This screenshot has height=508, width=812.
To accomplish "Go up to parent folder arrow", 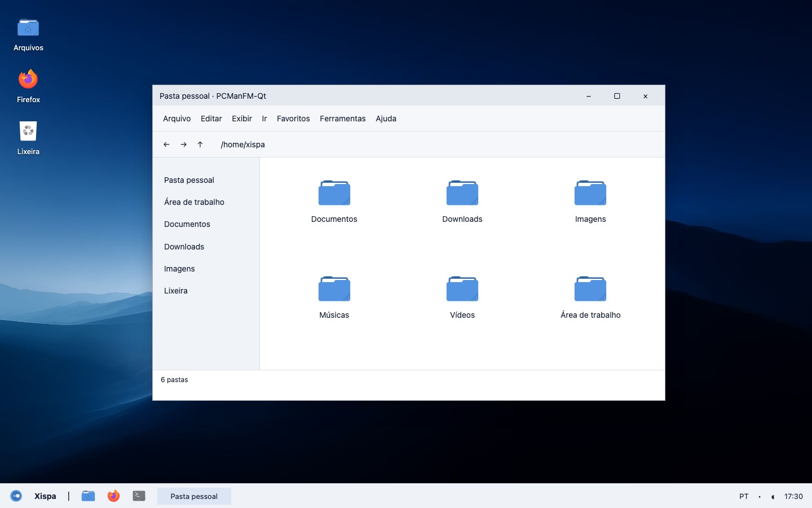I will [x=200, y=144].
